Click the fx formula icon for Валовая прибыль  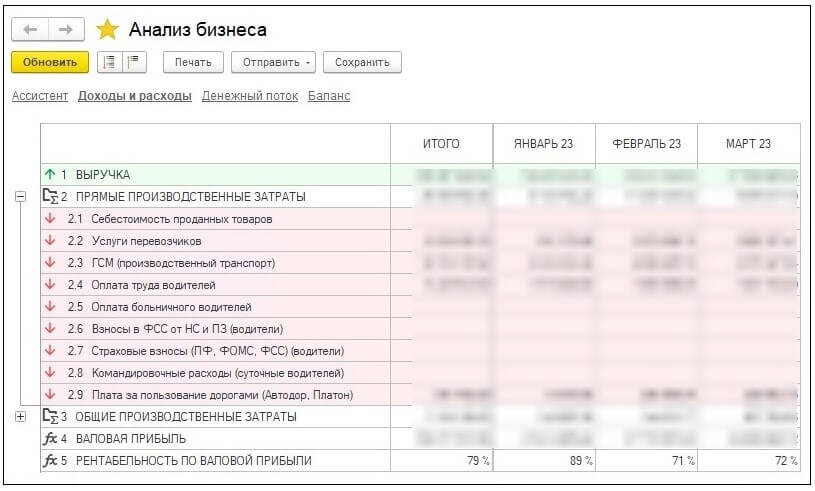pos(50,439)
